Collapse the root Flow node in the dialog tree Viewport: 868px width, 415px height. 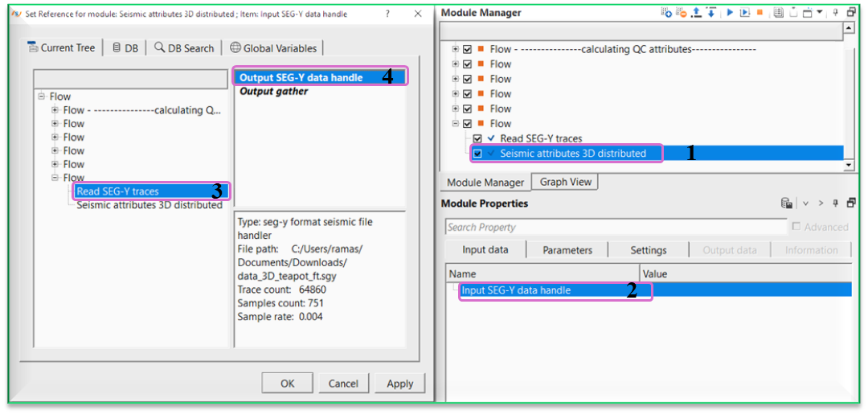point(42,97)
